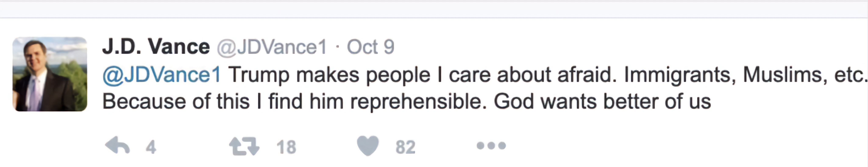
Task: Click the phrase "Immigrants, Muslims, etc."
Action: tap(745, 75)
